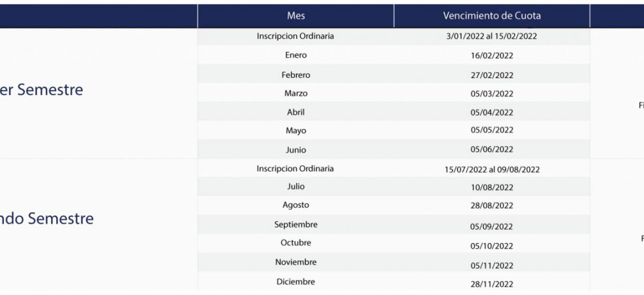The width and height of the screenshot is (644, 295).
Task: Click the date 16/02/2022
Action: point(492,56)
